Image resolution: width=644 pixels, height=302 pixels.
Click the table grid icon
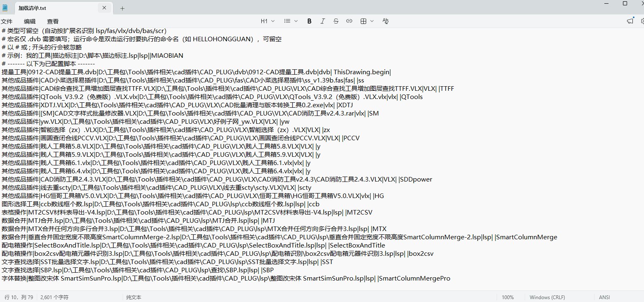pos(363,21)
